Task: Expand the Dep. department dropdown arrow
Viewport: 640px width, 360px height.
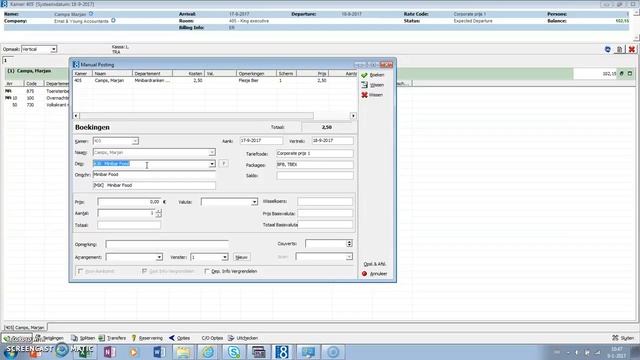Action: [212, 164]
